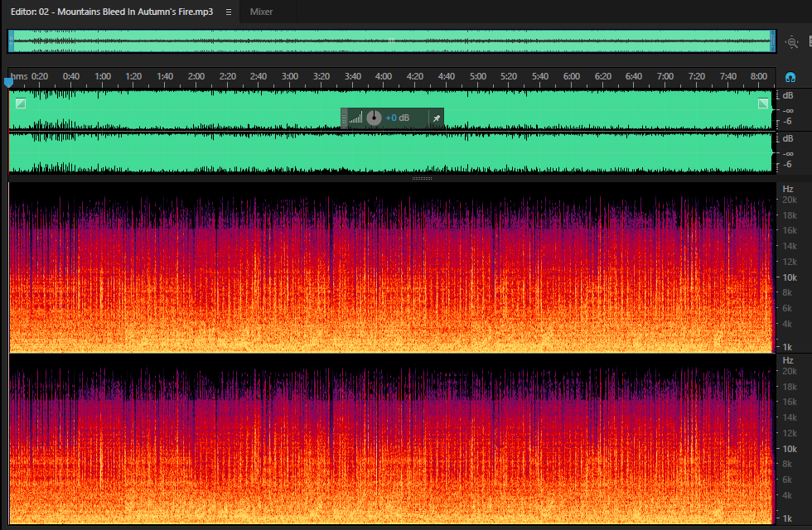812x530 pixels.
Task: Click the upper channel dB amplitude scale label
Action: (x=788, y=96)
